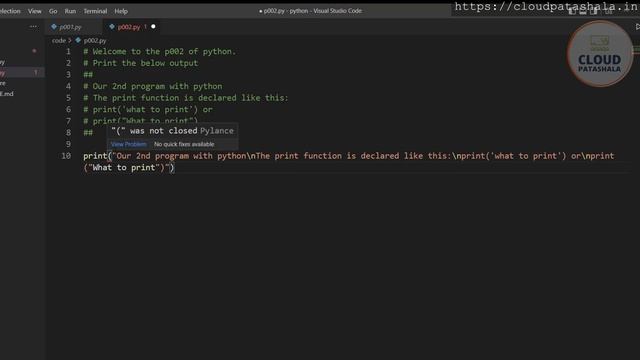640x360 pixels.
Task: Click the Cloud Patashala logo
Action: [x=600, y=54]
